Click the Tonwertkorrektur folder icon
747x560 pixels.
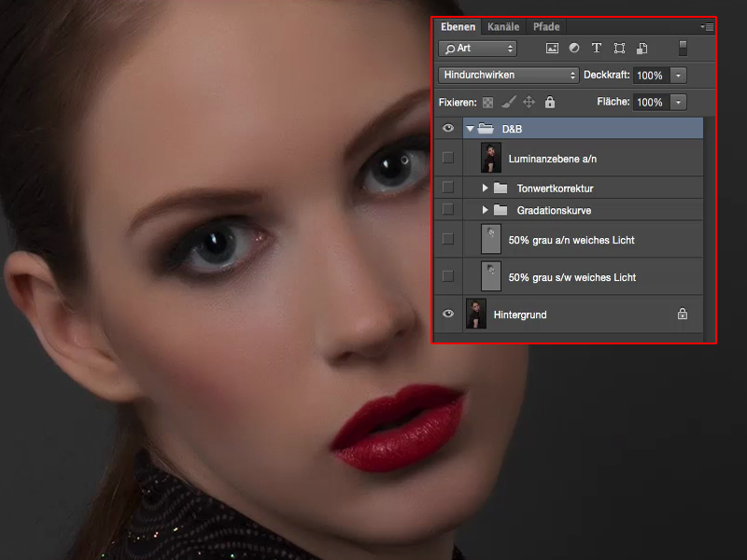click(x=500, y=188)
